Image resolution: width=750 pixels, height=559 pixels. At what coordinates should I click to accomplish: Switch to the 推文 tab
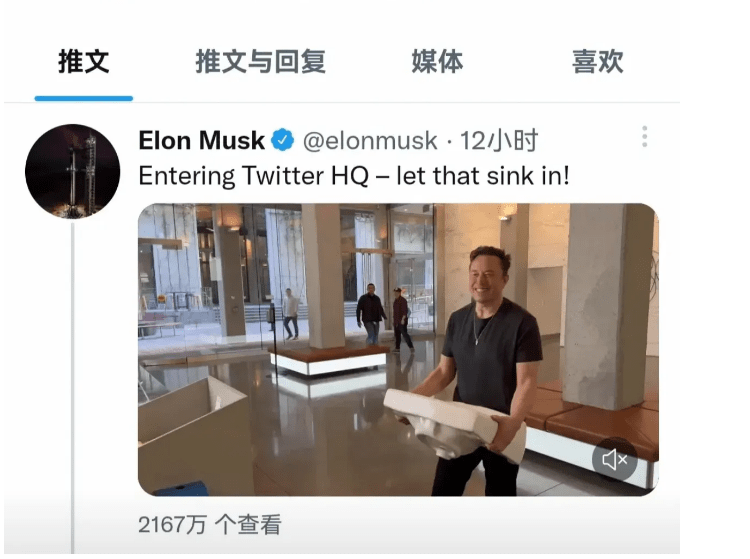click(84, 62)
